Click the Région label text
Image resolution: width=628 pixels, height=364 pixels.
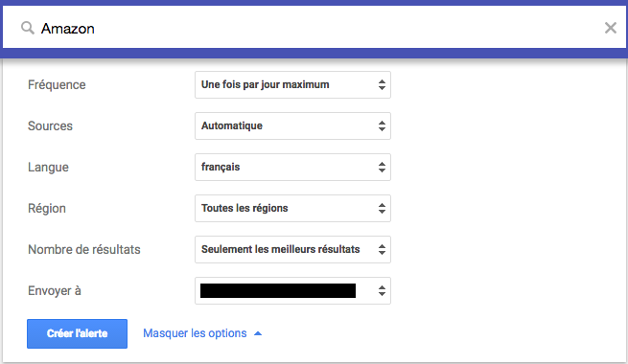pos(47,209)
